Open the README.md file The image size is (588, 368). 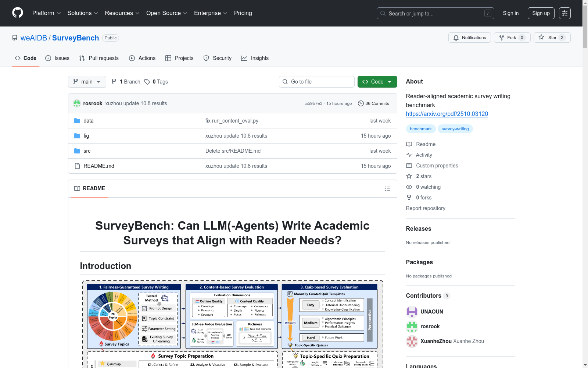coord(99,166)
